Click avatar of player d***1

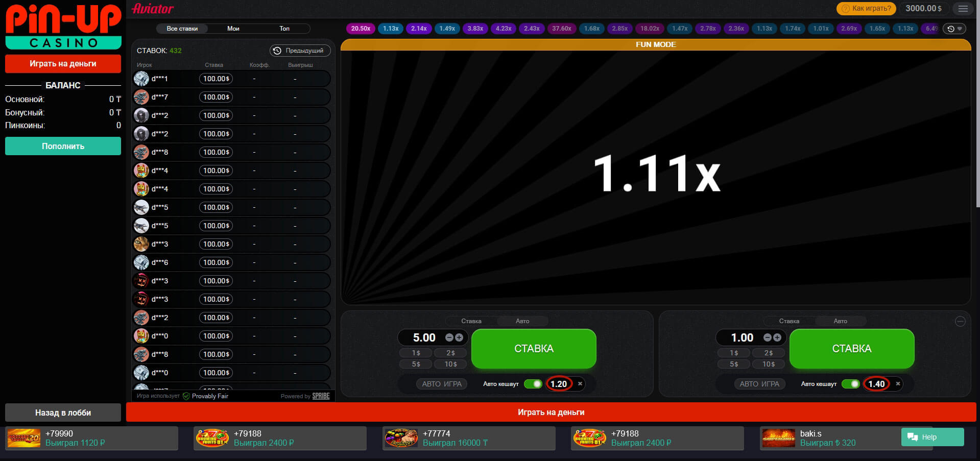pyautogui.click(x=141, y=79)
